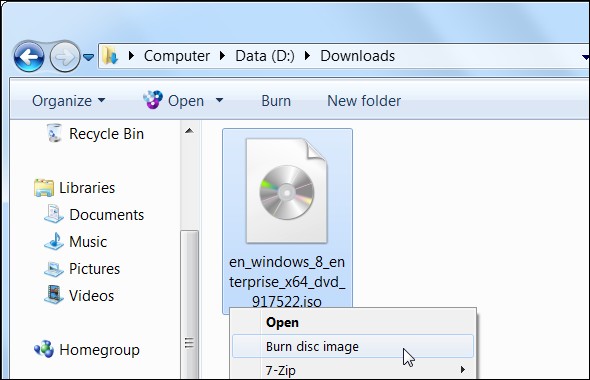Viewport: 590px width, 380px height.
Task: Select Recycle Bin in navigation pane
Action: coord(106,134)
